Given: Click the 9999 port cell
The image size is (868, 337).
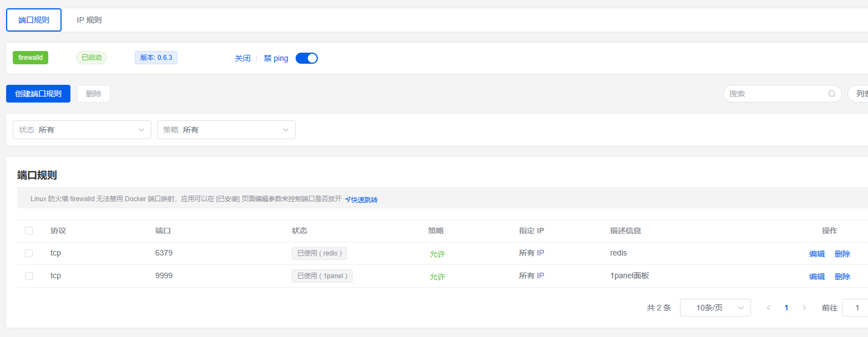Looking at the screenshot, I should point(164,275).
